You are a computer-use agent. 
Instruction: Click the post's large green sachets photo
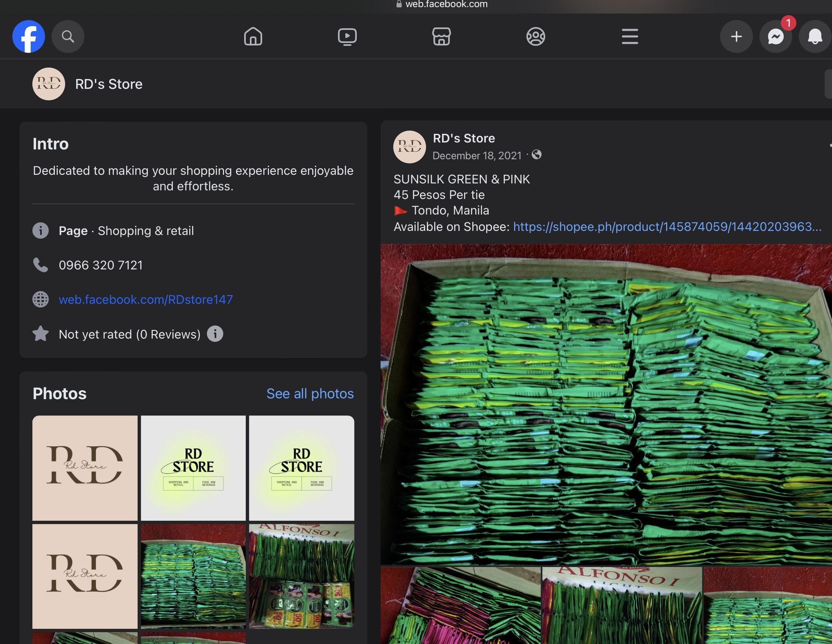(x=606, y=404)
